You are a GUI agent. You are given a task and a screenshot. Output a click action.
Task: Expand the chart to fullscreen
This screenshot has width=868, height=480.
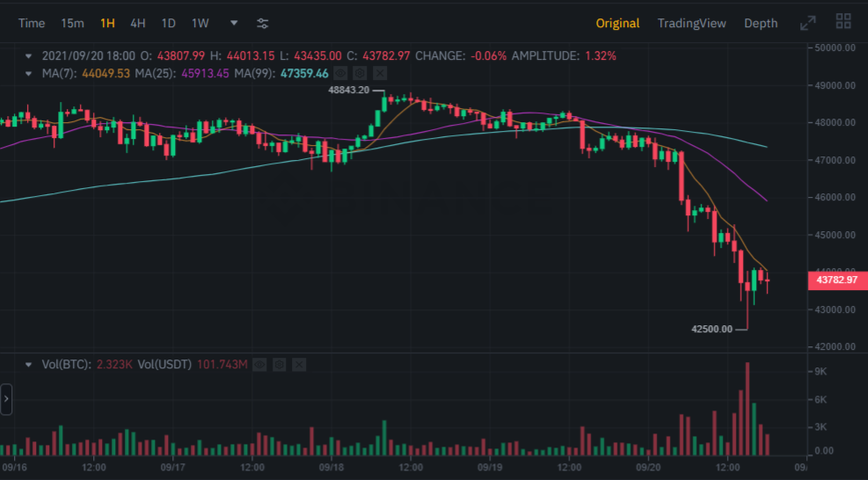807,23
